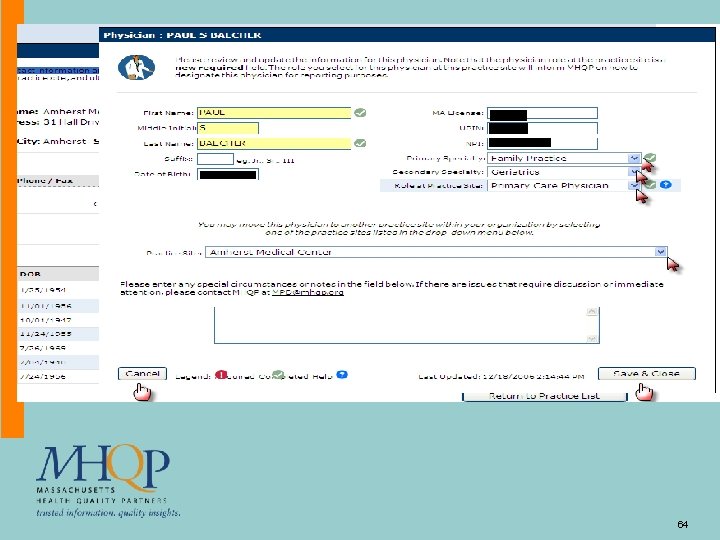720x540 pixels.
Task: Click the blue help icon beside Role at Practice Site
Action: [666, 185]
